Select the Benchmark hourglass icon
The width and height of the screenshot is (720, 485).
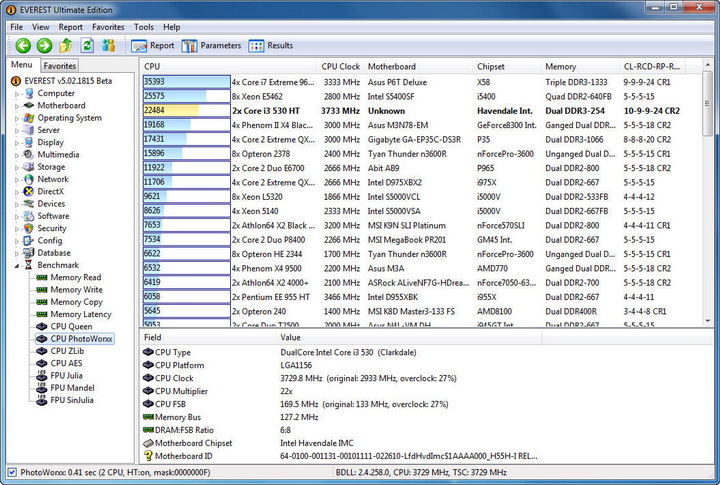[29, 265]
